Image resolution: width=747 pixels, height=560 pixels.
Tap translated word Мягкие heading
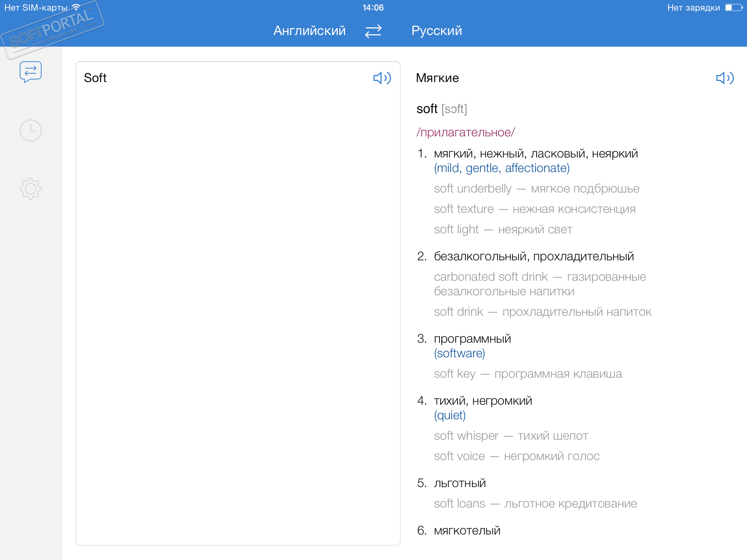click(437, 78)
